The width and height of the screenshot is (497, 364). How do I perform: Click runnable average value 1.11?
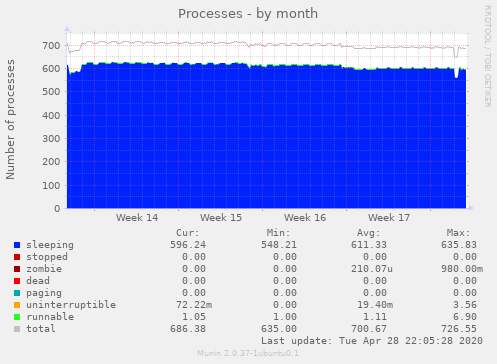point(375,317)
